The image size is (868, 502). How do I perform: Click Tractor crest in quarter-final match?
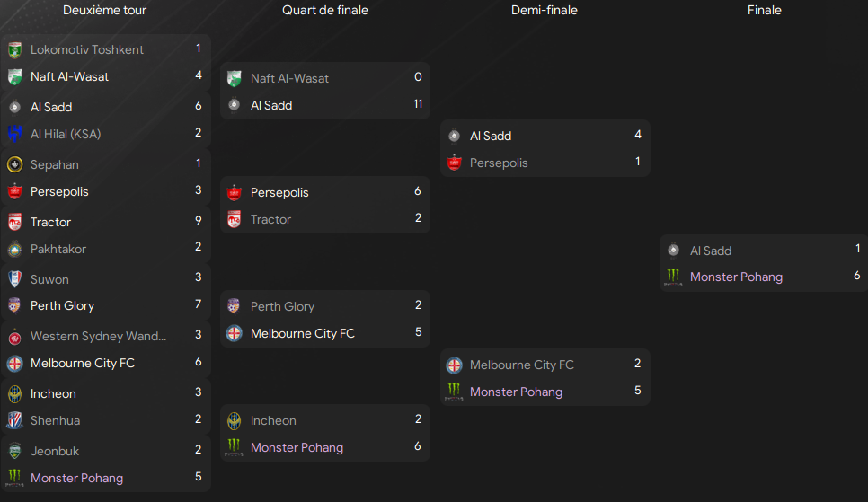[235, 220]
